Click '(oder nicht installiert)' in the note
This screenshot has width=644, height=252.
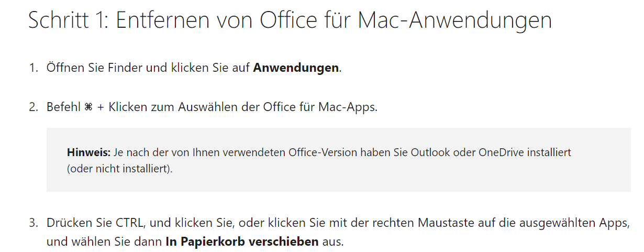click(x=118, y=170)
